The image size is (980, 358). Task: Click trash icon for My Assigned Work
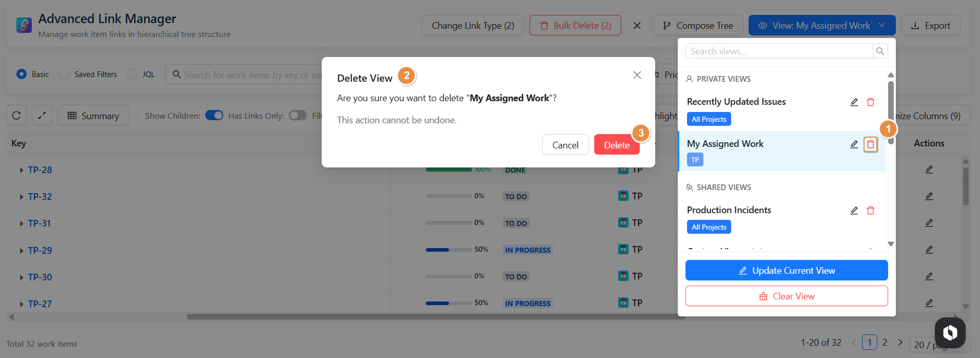(x=871, y=145)
